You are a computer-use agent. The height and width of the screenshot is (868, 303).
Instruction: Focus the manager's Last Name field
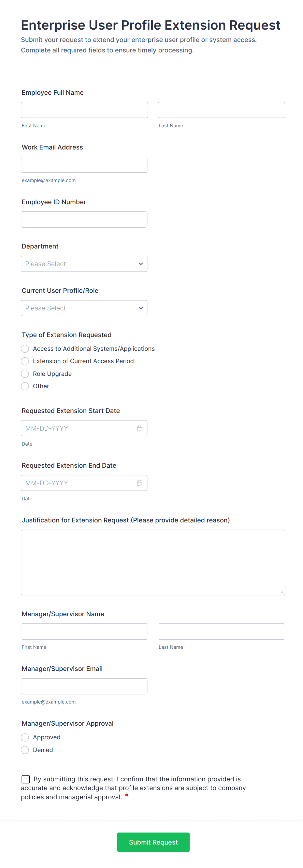click(x=221, y=632)
